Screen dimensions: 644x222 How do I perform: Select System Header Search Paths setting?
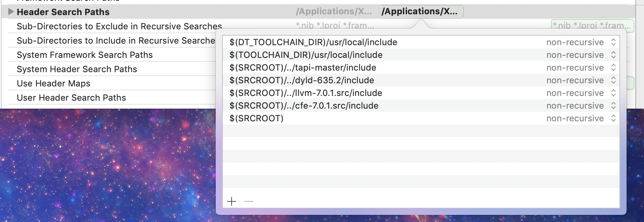pyautogui.click(x=77, y=69)
